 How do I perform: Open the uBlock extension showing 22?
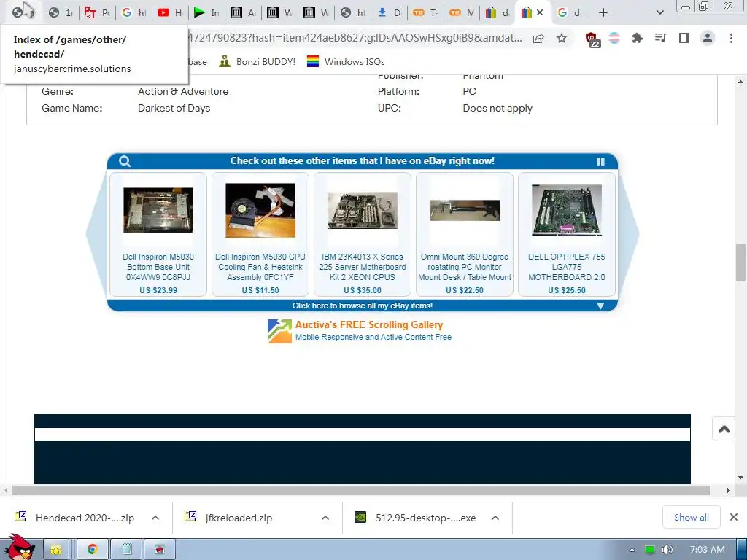point(592,39)
